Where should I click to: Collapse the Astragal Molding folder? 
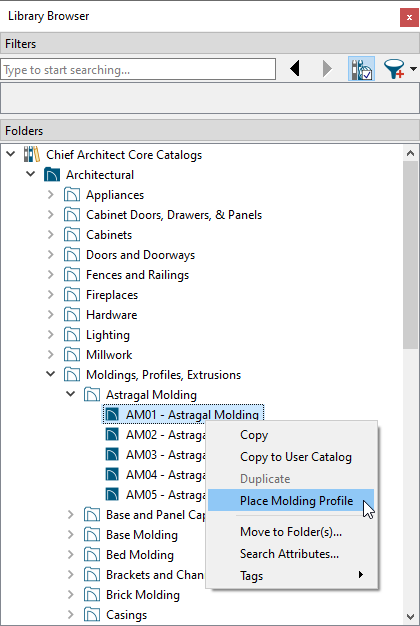(71, 394)
